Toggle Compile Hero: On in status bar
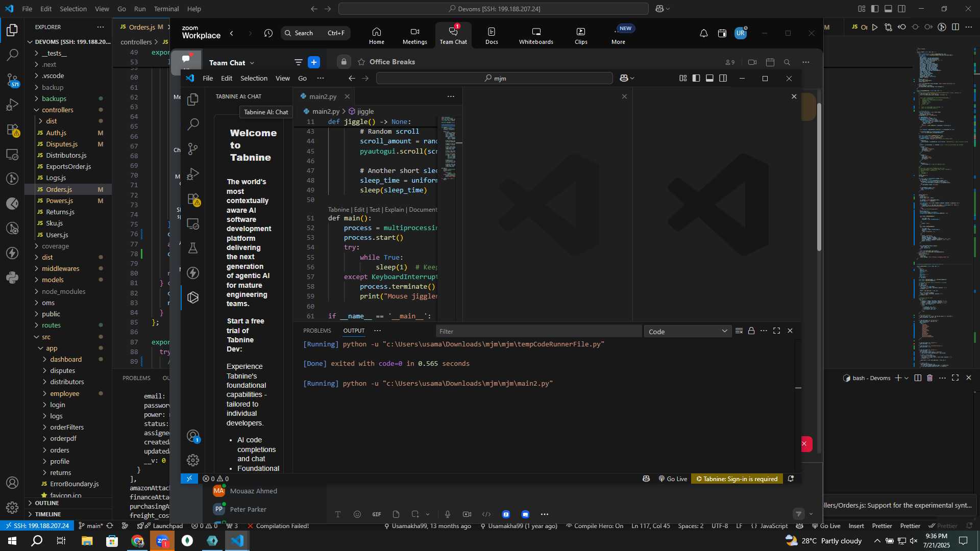The height and width of the screenshot is (551, 980). pos(595,526)
